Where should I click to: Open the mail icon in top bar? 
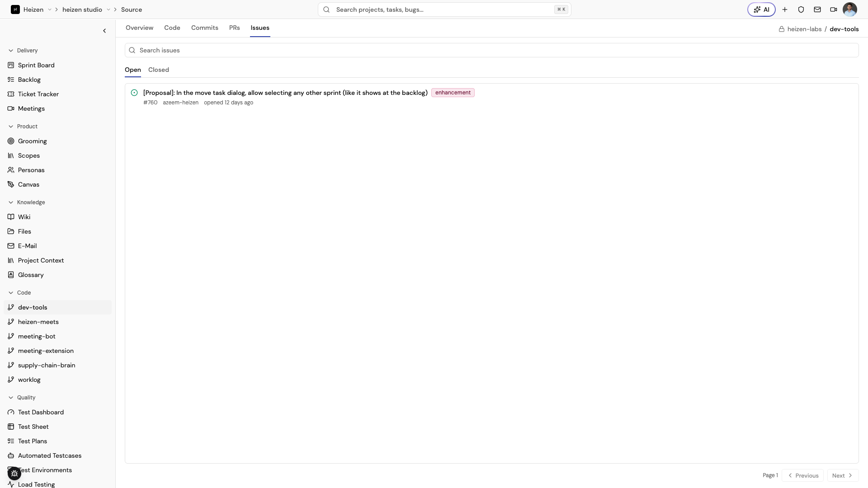(x=817, y=9)
